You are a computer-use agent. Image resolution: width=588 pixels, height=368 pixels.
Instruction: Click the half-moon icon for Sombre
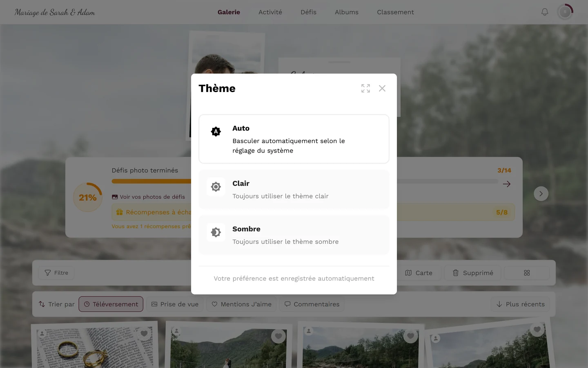point(216,232)
